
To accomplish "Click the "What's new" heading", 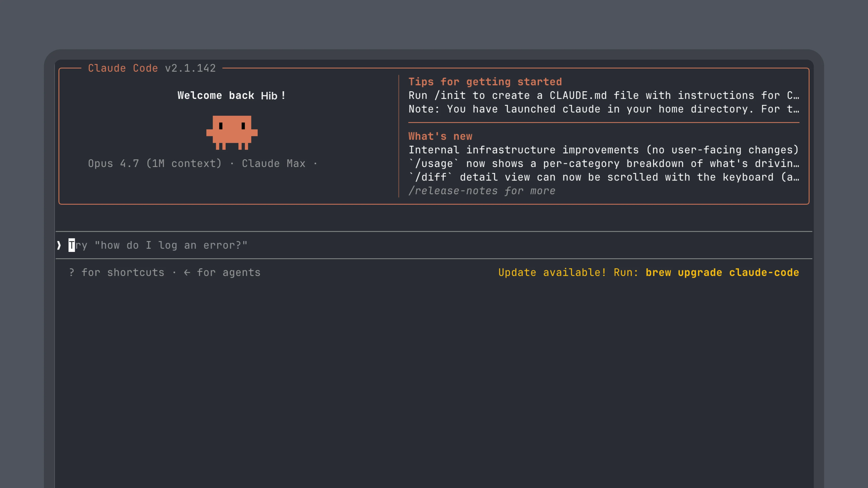I will click(x=440, y=136).
